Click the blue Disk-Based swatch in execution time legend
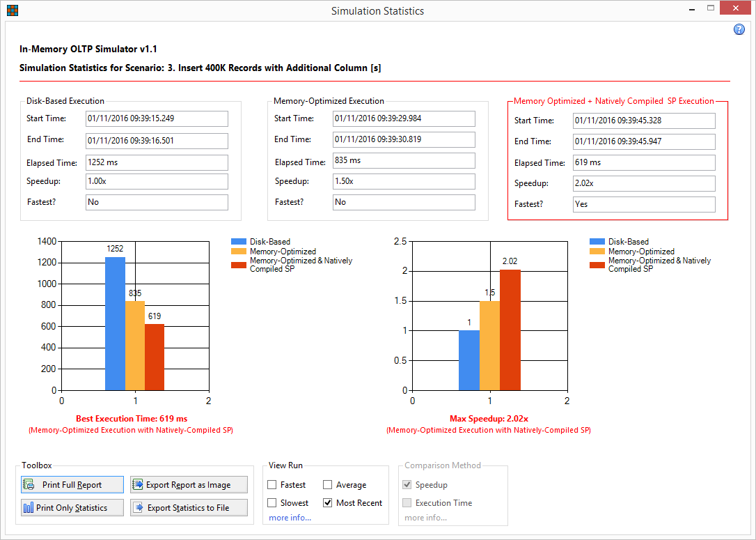The image size is (756, 540). click(x=239, y=241)
